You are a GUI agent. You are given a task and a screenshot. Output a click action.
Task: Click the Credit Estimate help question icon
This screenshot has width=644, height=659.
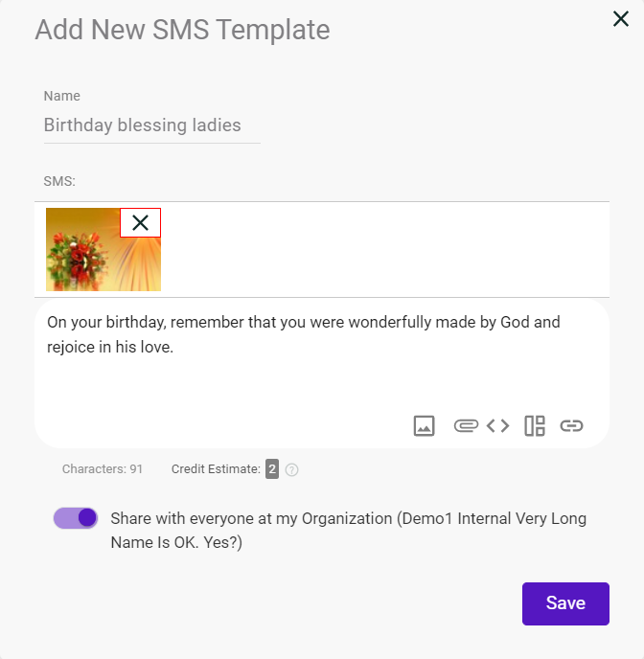pyautogui.click(x=291, y=469)
